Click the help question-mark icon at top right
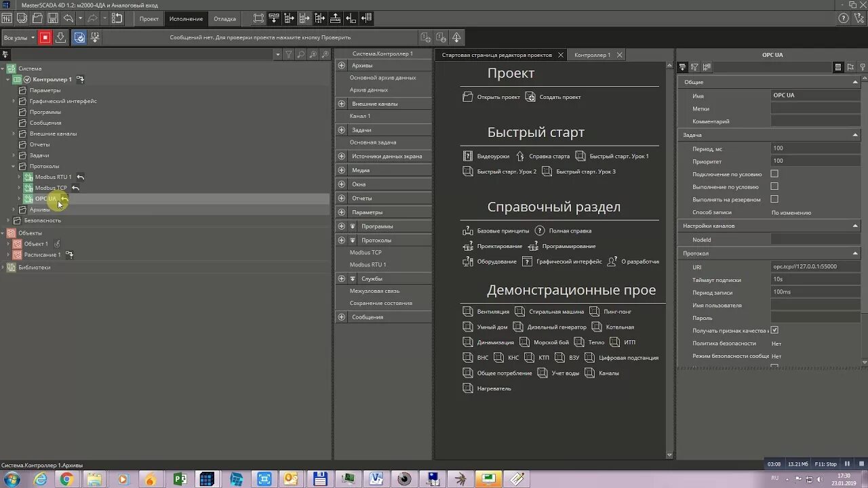The image size is (868, 488). click(x=843, y=18)
